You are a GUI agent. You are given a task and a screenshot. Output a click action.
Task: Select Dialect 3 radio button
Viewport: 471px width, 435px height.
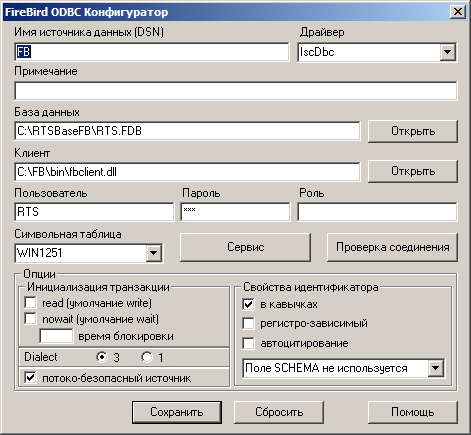tap(102, 357)
